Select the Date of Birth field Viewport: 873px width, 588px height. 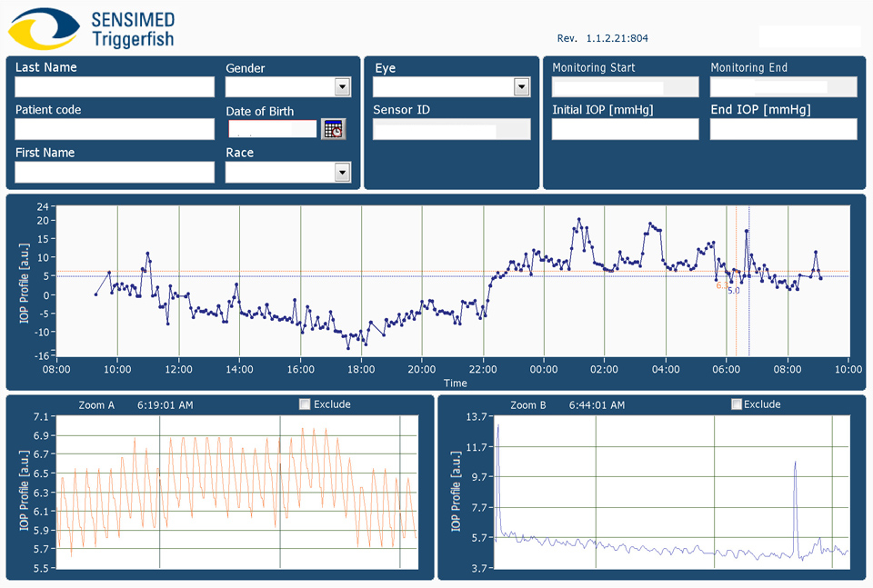click(271, 129)
